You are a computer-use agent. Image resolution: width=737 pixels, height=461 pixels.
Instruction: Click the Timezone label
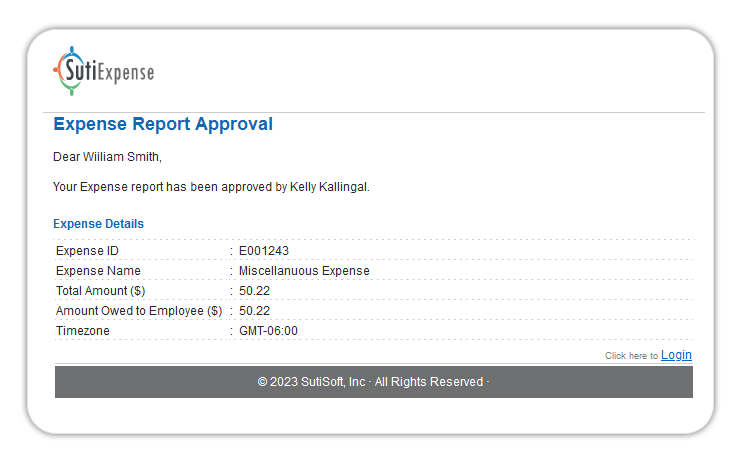coord(83,331)
